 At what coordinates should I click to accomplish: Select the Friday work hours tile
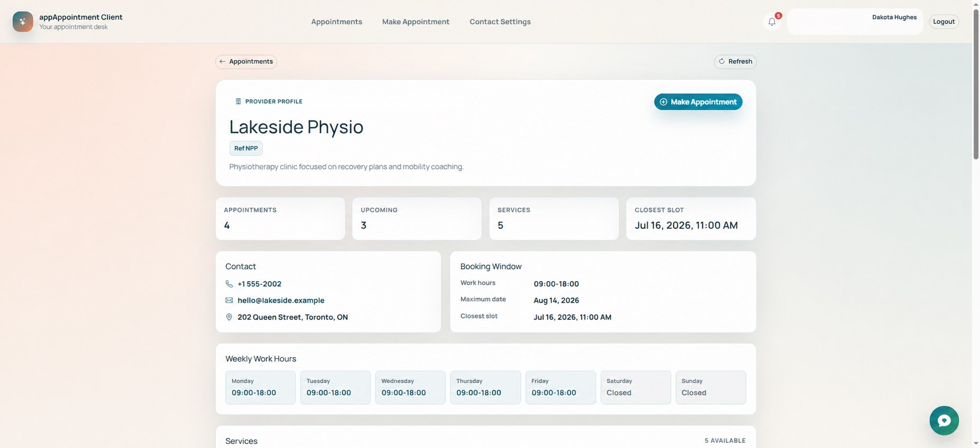[x=561, y=387]
